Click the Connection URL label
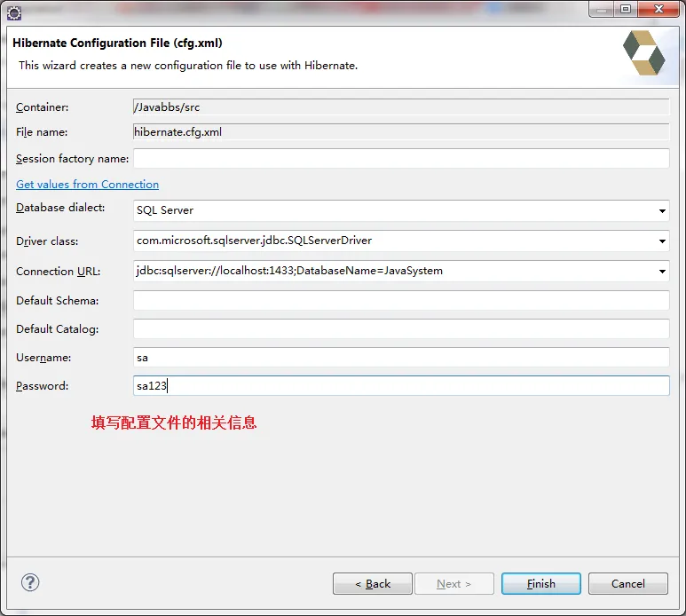The width and height of the screenshot is (686, 616). [x=59, y=272]
